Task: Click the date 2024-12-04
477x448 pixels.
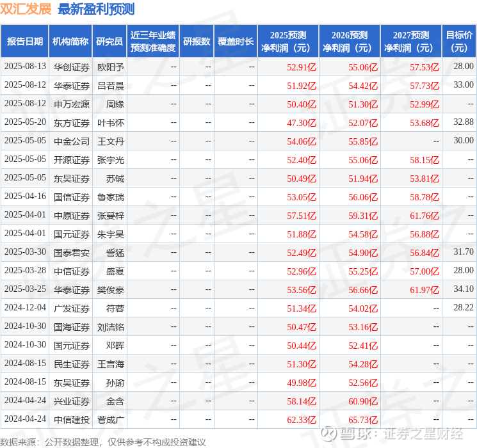Action: (25, 307)
